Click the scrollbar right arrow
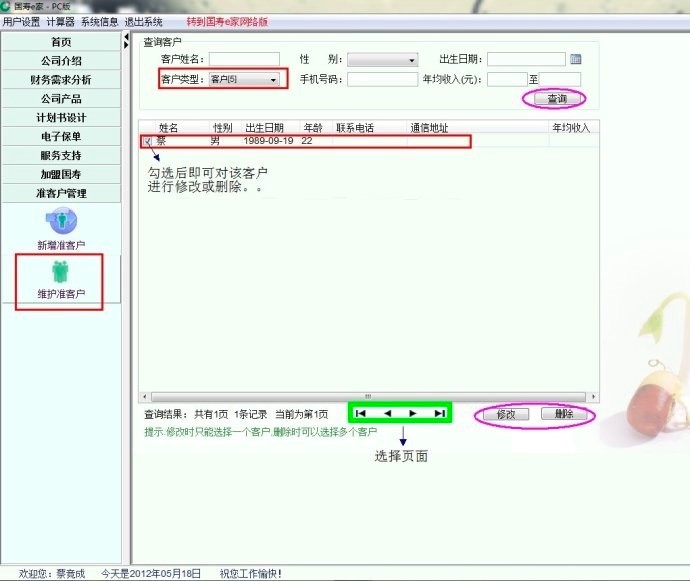The image size is (690, 581). (x=593, y=397)
